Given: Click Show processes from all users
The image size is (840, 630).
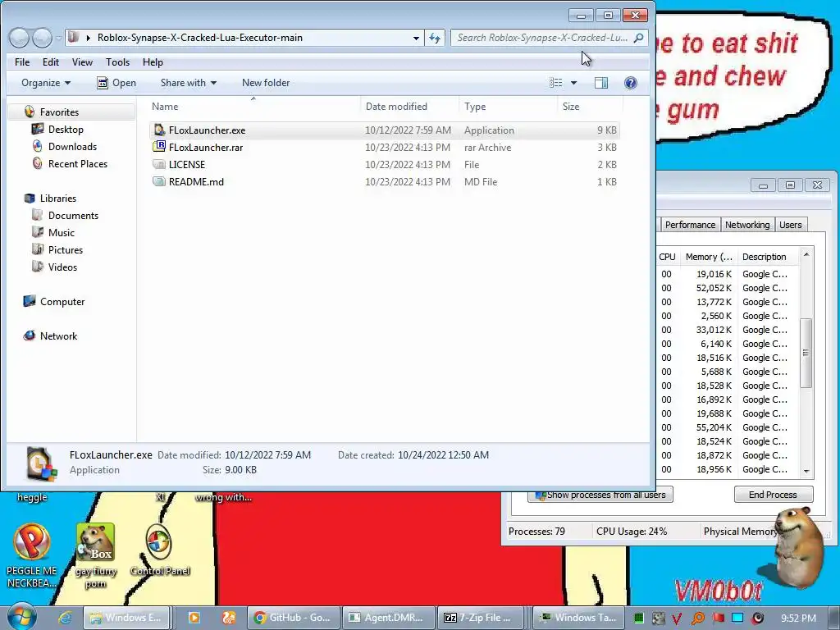Looking at the screenshot, I should [x=600, y=495].
